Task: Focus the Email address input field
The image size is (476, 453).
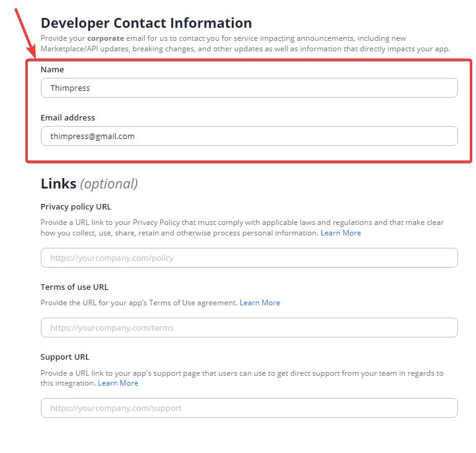Action: coord(249,136)
